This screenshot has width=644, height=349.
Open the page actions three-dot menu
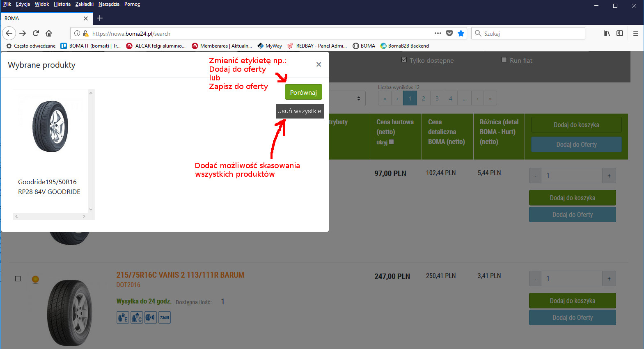(438, 33)
